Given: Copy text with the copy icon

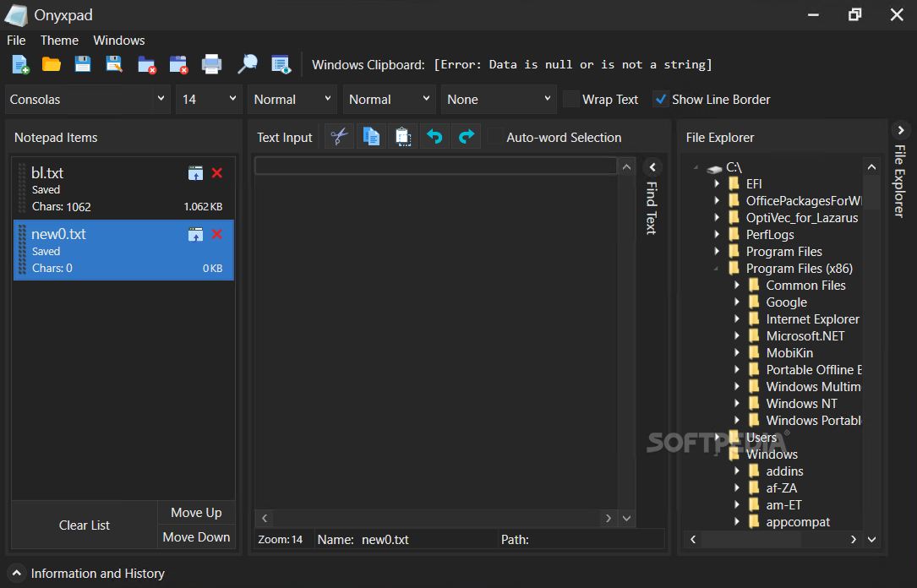Looking at the screenshot, I should 371,137.
